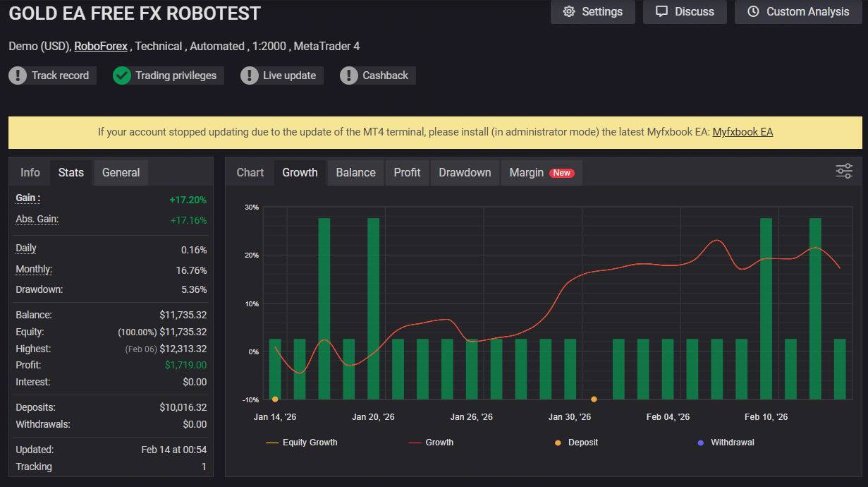This screenshot has width=868, height=487.
Task: Follow the Myfxbook EA download link
Action: coord(742,132)
